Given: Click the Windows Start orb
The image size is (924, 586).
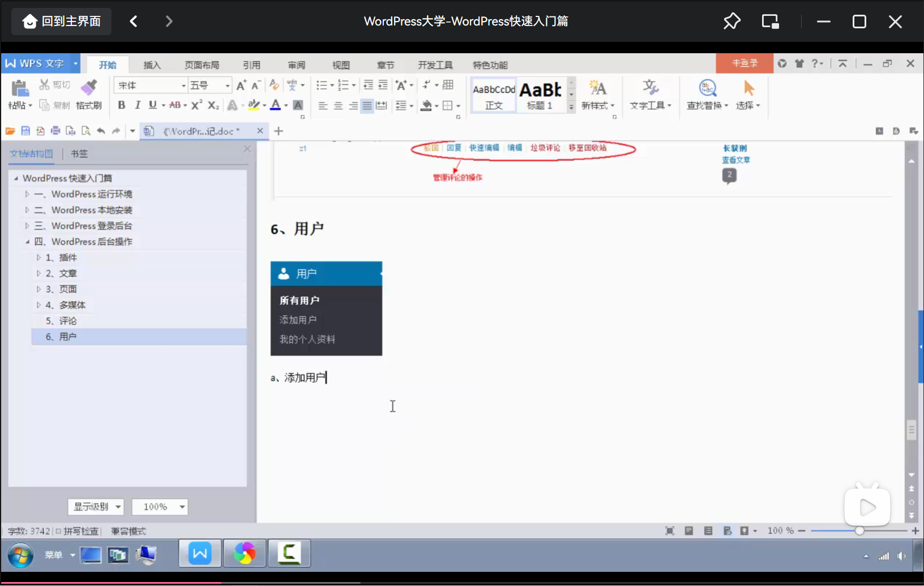Looking at the screenshot, I should coord(20,555).
